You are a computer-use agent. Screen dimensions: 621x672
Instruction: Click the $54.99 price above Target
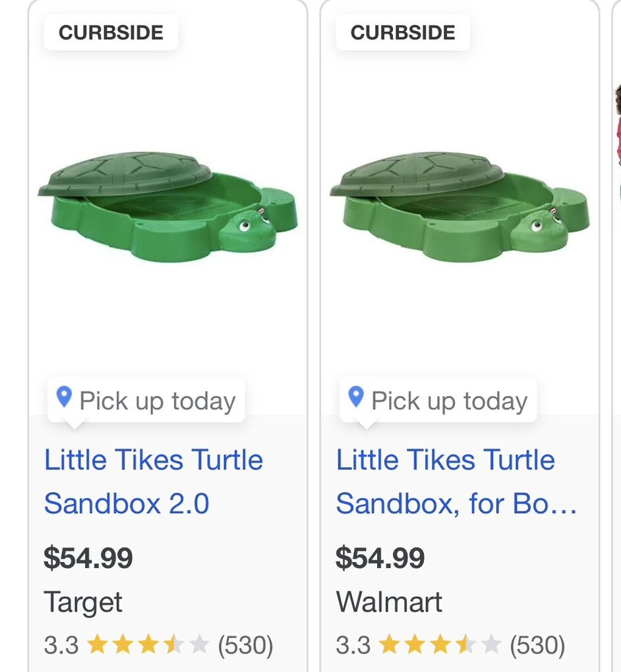(88, 559)
